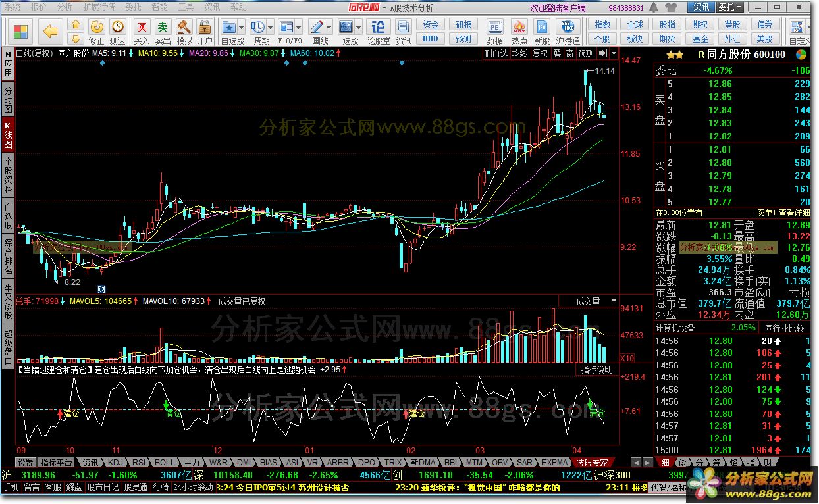Image resolution: width=819 pixels, height=504 pixels.
Task: Select the 波段专家 indicator tab
Action: tap(593, 463)
